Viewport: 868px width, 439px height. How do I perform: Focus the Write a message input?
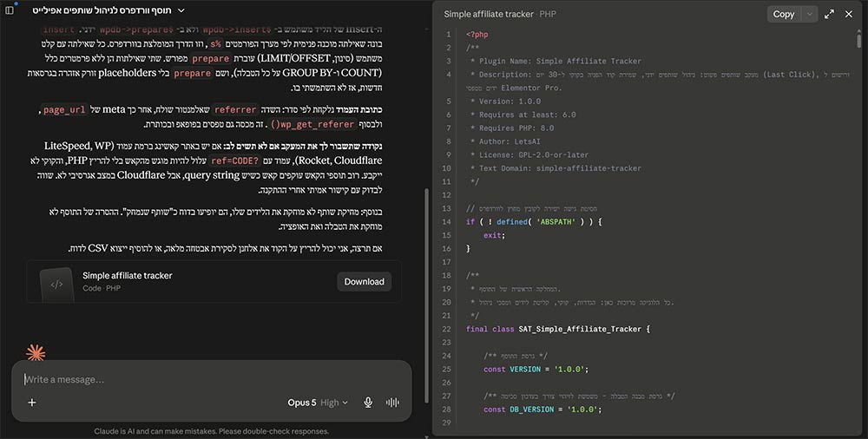[x=211, y=379]
